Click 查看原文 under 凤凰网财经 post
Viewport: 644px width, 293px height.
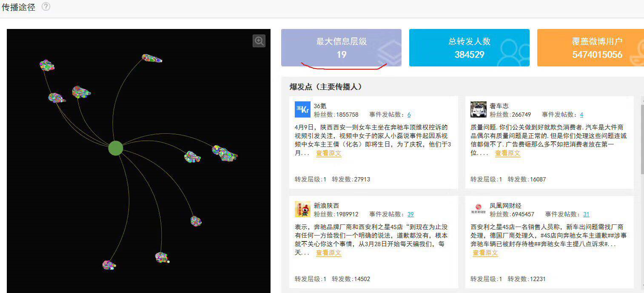tap(485, 253)
